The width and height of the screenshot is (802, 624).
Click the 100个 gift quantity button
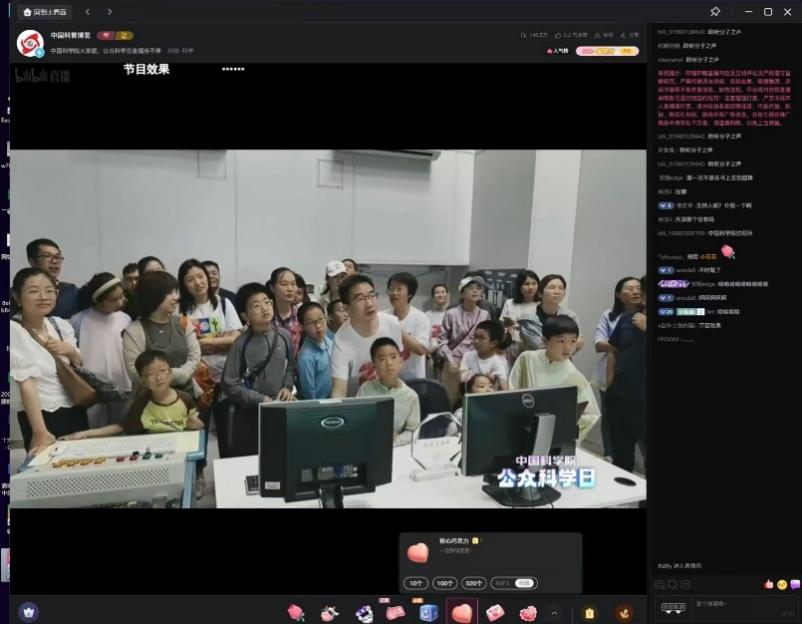click(444, 583)
